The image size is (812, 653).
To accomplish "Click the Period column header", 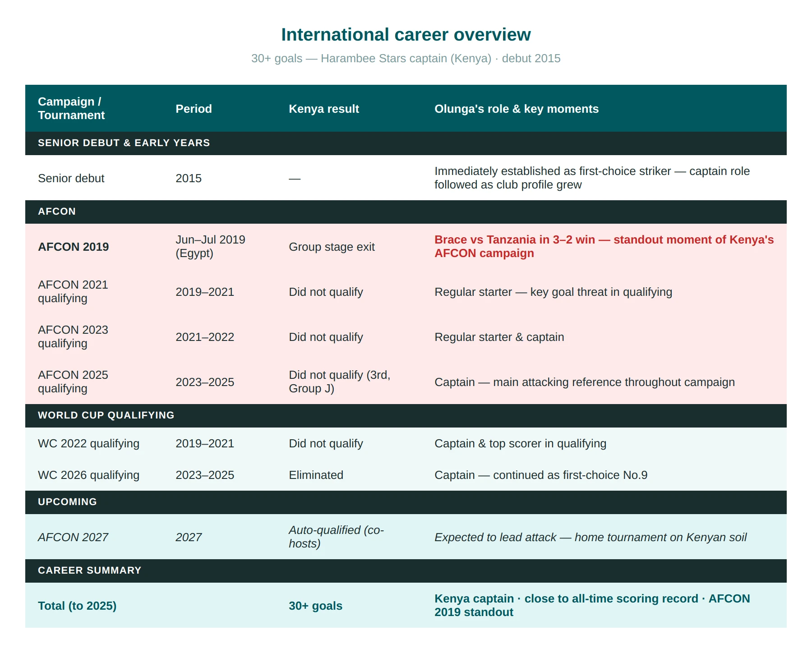I will pos(194,109).
